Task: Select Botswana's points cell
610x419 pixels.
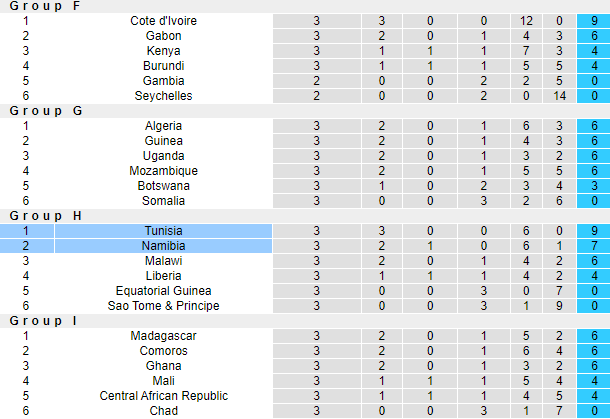Action: [x=594, y=186]
